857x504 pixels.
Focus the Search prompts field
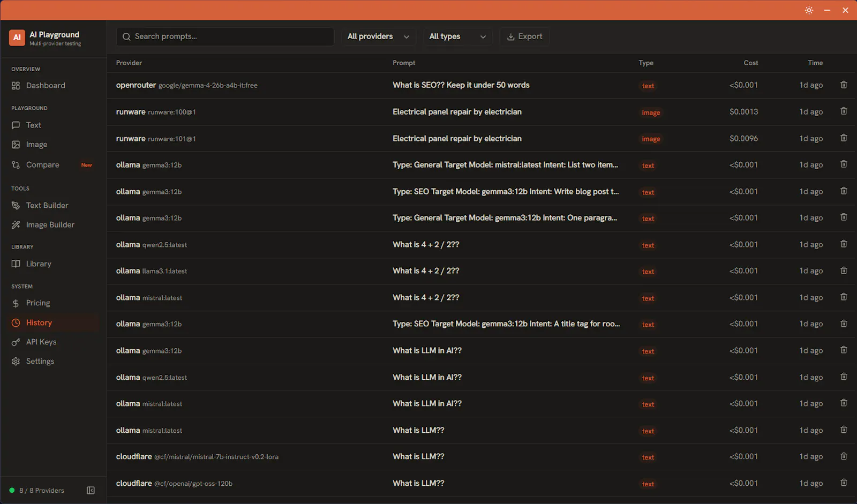pyautogui.click(x=225, y=36)
